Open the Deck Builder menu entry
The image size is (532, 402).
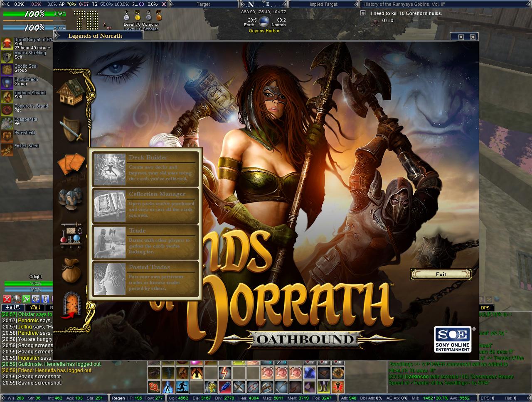pyautogui.click(x=145, y=169)
